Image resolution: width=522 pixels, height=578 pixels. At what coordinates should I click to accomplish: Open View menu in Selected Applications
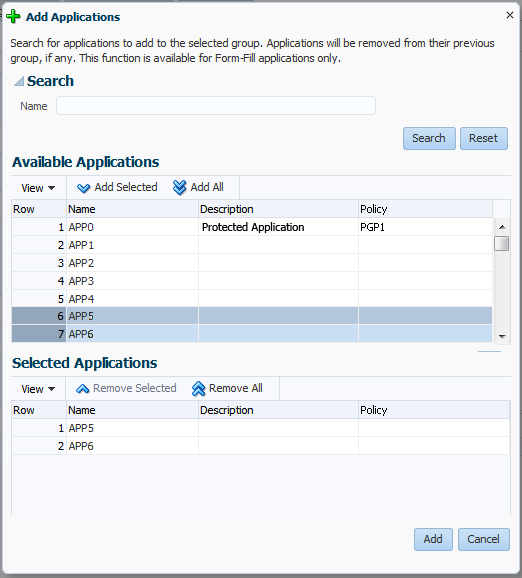[x=38, y=389]
